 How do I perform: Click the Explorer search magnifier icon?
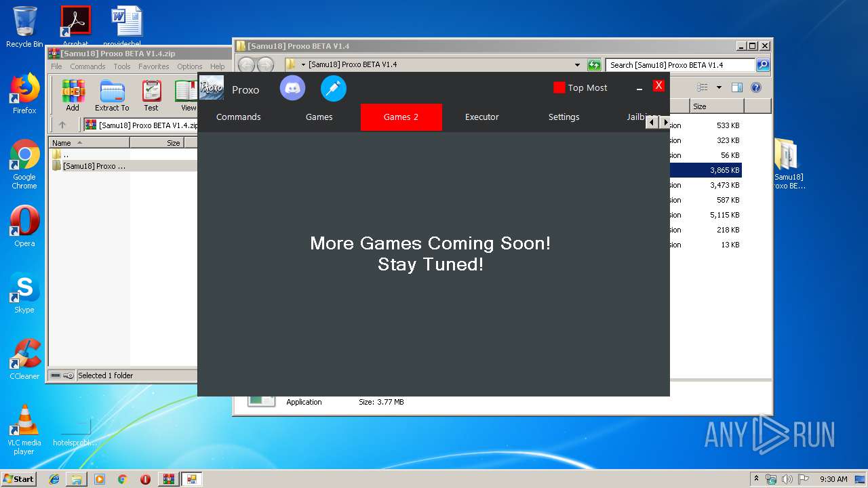763,65
